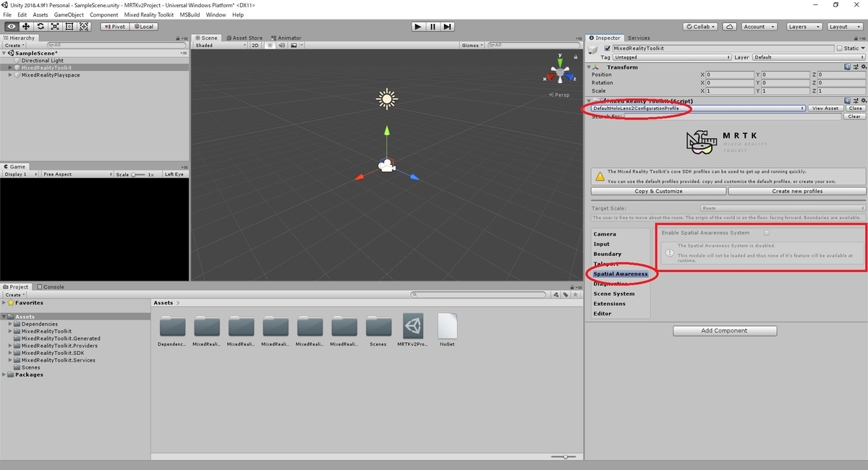Image resolution: width=868 pixels, height=470 pixels.
Task: Click the Pause button
Action: coord(433,26)
